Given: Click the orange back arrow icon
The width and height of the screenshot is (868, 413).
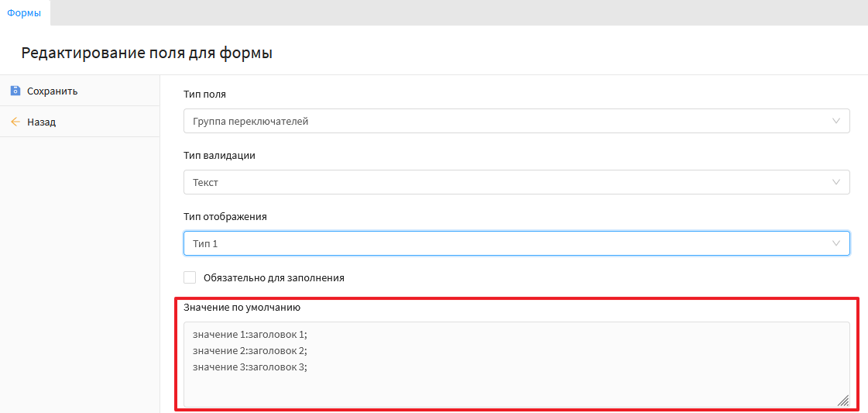Looking at the screenshot, I should coord(15,122).
